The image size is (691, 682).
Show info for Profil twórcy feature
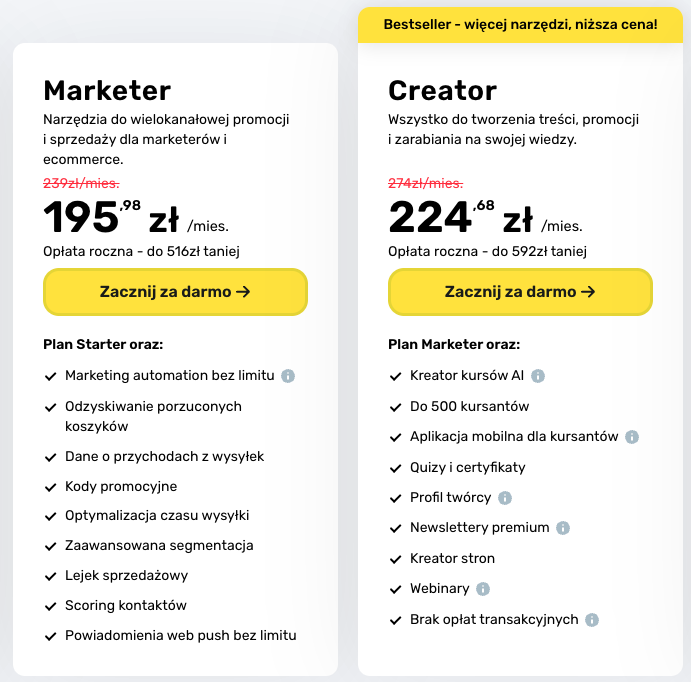[505, 498]
